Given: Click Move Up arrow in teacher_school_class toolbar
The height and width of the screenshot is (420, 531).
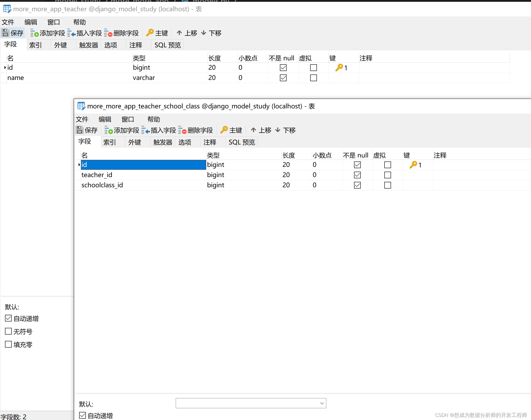Looking at the screenshot, I should 253,130.
